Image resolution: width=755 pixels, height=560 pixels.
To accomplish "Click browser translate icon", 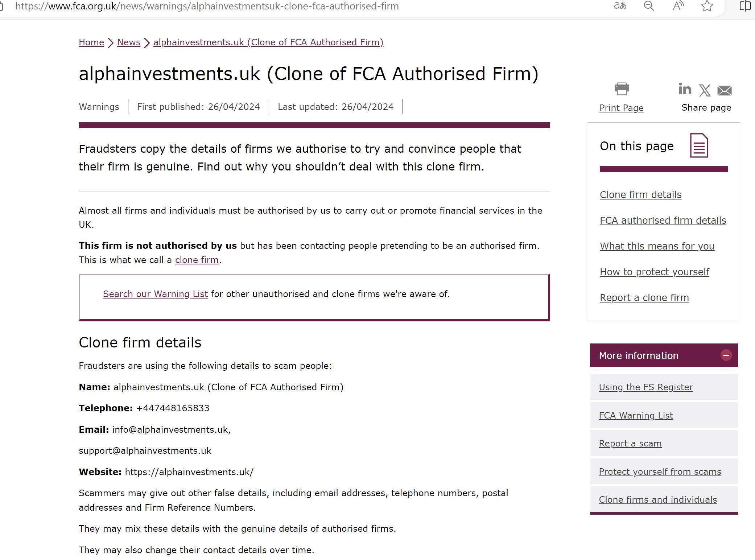I will tap(620, 6).
